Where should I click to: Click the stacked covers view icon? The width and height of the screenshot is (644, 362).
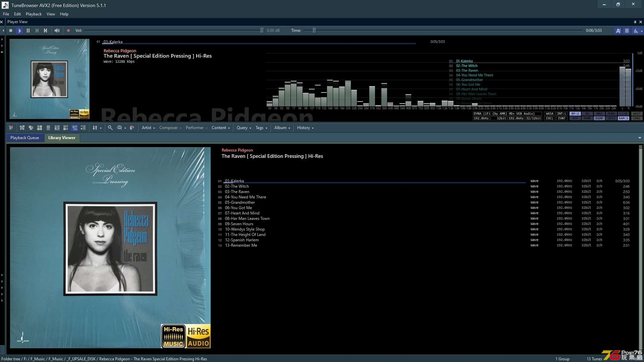tap(31, 128)
